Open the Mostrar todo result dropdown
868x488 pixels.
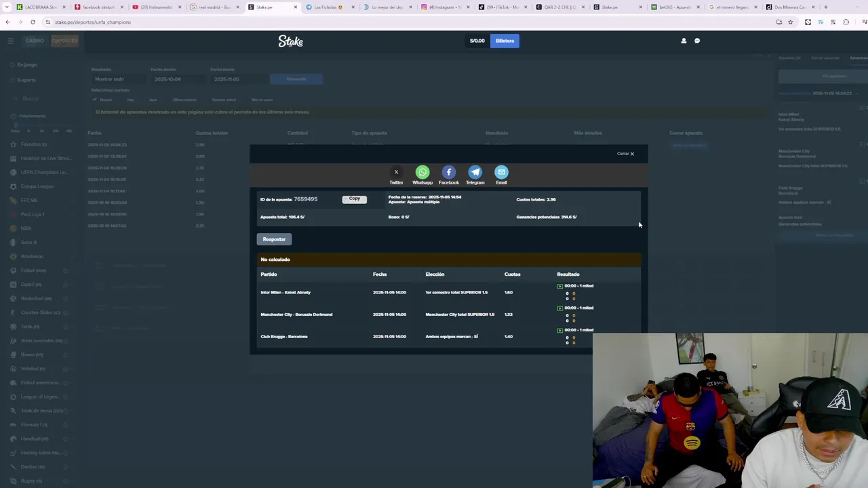(118, 79)
